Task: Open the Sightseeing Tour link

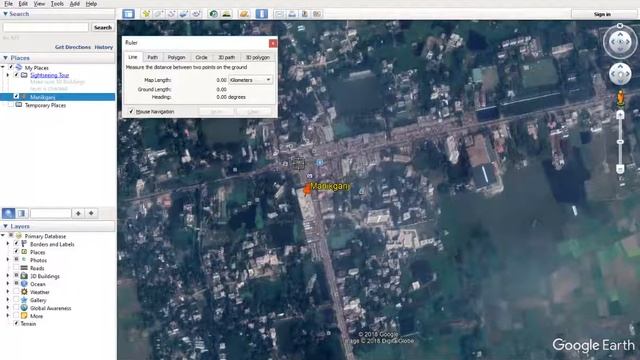Action: click(49, 75)
